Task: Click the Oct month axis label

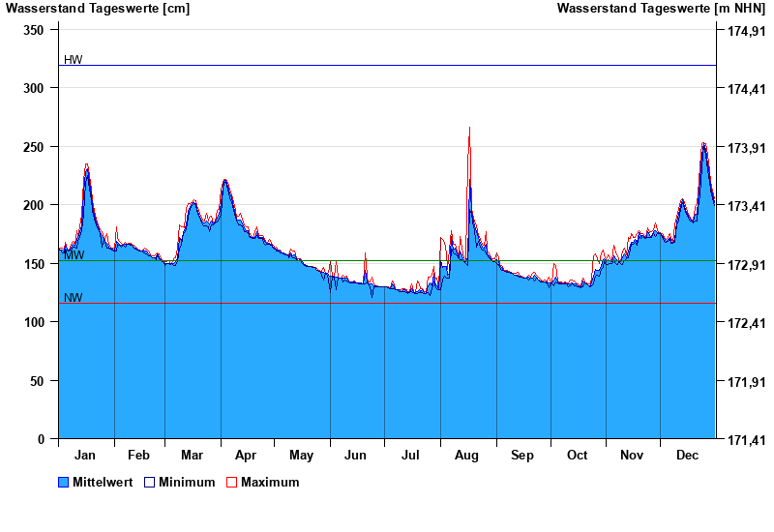Action: (578, 455)
